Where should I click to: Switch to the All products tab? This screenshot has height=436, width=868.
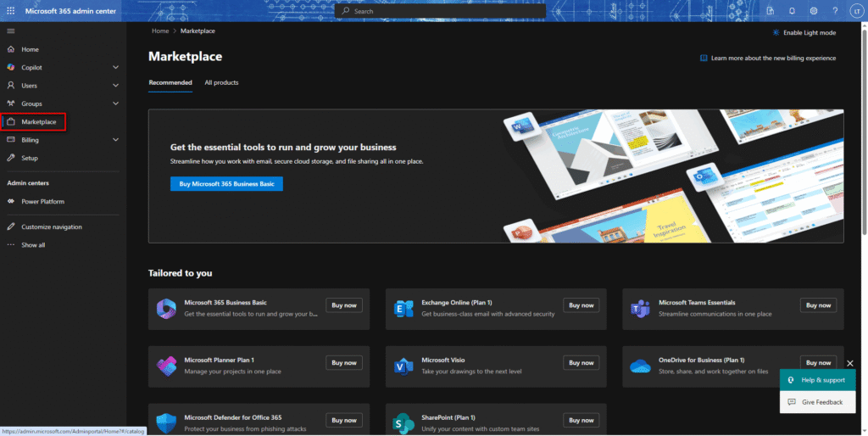point(221,82)
